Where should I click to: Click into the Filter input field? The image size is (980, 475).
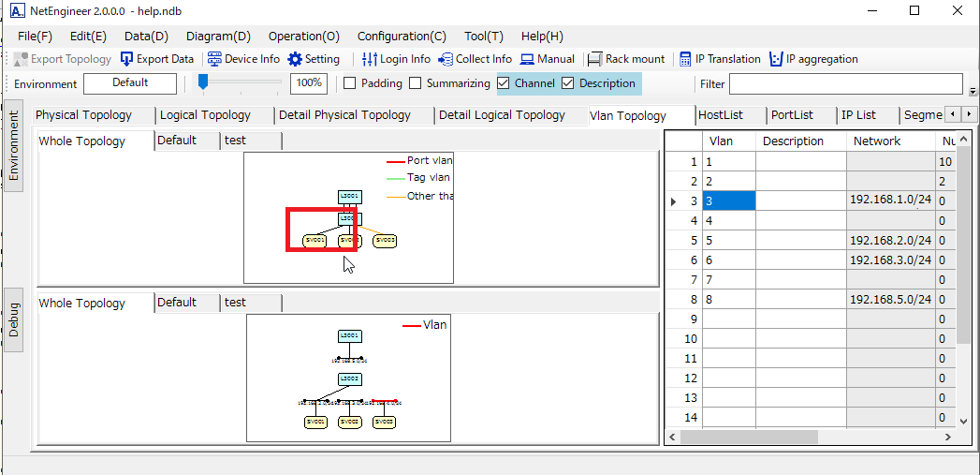[x=845, y=84]
